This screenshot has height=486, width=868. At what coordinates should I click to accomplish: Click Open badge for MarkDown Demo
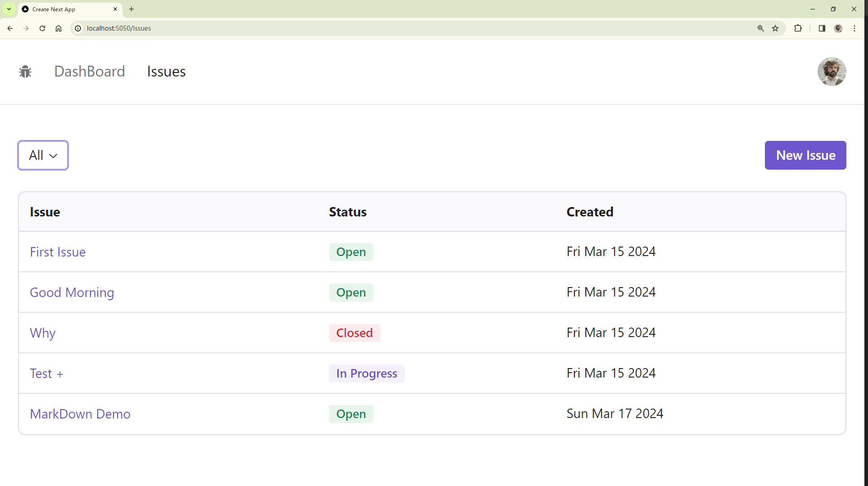point(351,414)
